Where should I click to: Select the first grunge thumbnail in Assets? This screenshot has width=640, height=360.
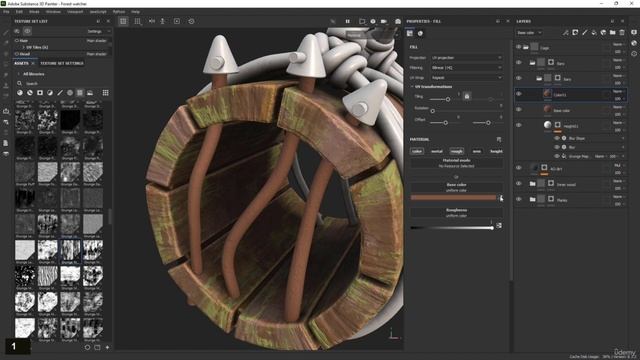point(25,120)
